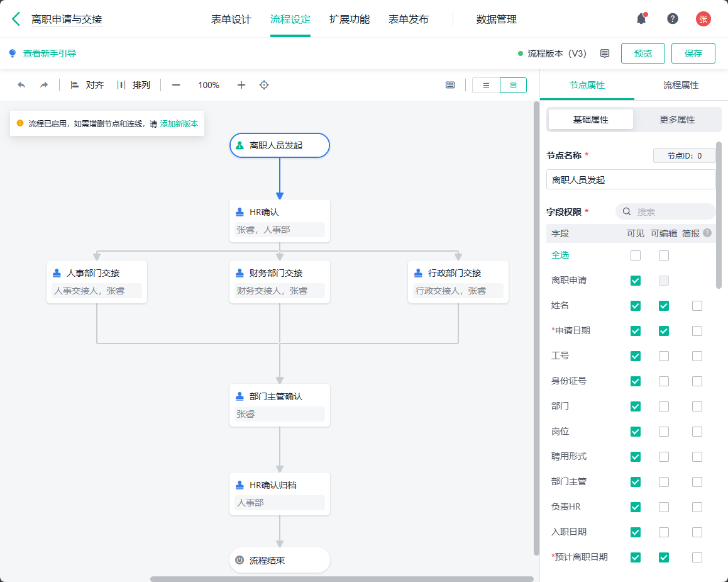Select the 人事部门交接 node
This screenshot has height=582, width=728.
pos(97,282)
